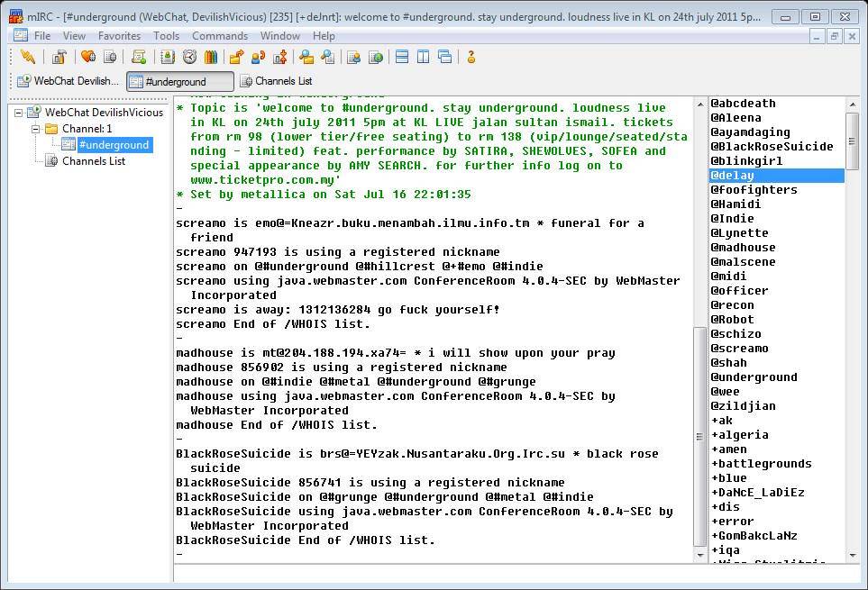Open About mIRC question-mark icon
This screenshot has width=868, height=590.
471,57
